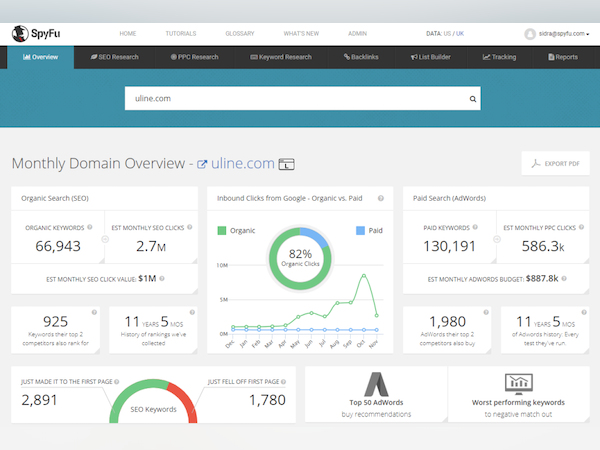Click the AdWords logo icon
The height and width of the screenshot is (450, 600).
(376, 384)
